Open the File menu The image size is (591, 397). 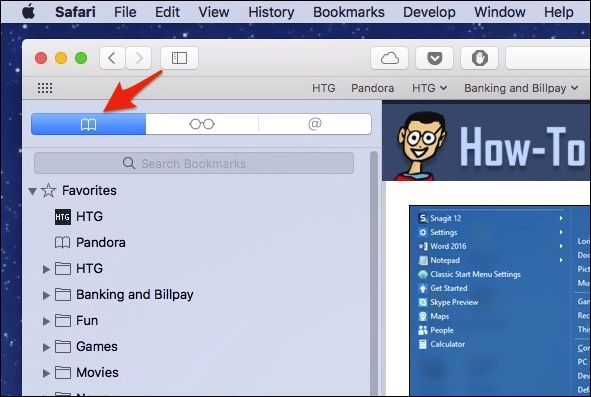coord(125,12)
